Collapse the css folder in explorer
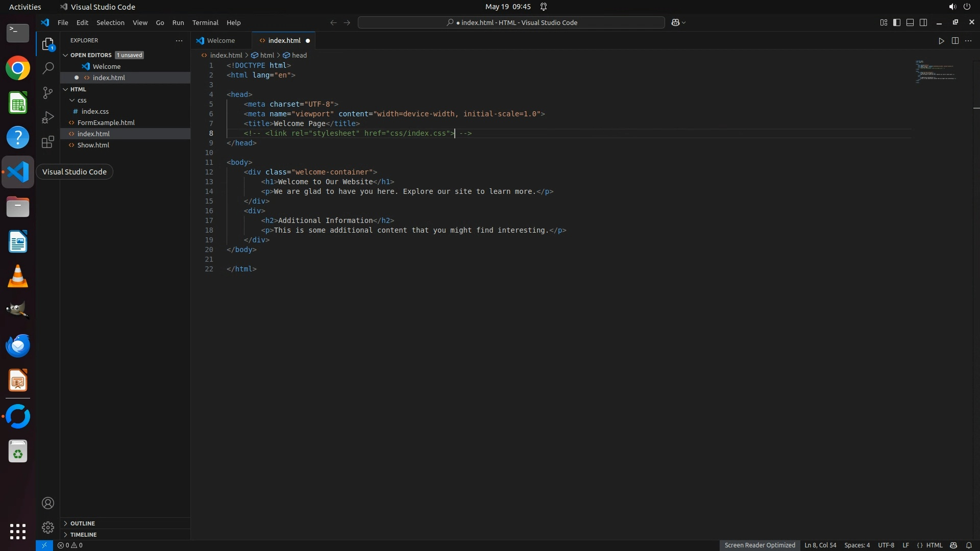980x551 pixels. [x=82, y=100]
